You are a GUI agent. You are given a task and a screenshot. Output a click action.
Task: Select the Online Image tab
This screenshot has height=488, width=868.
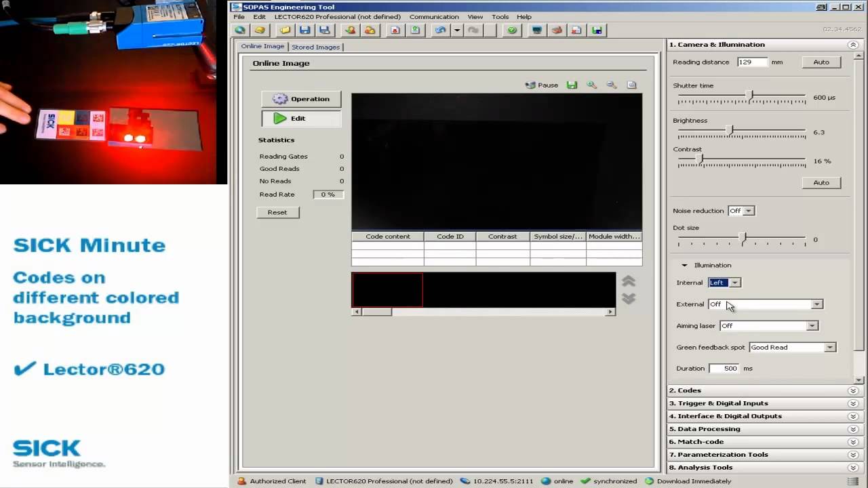(262, 46)
